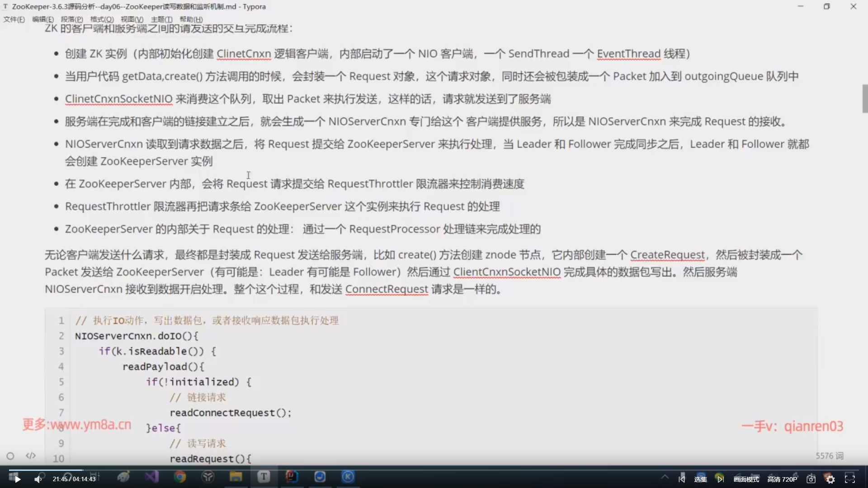
Task: Mute the video player volume icon
Action: (x=38, y=479)
